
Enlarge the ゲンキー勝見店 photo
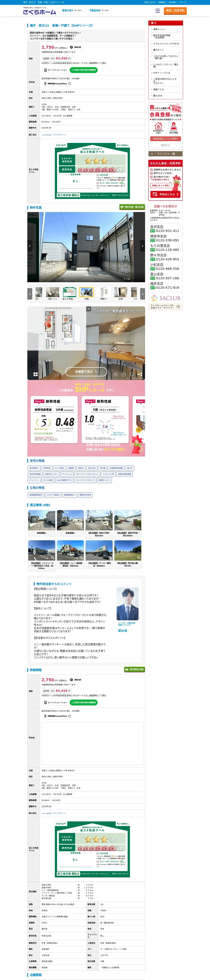coord(99,550)
